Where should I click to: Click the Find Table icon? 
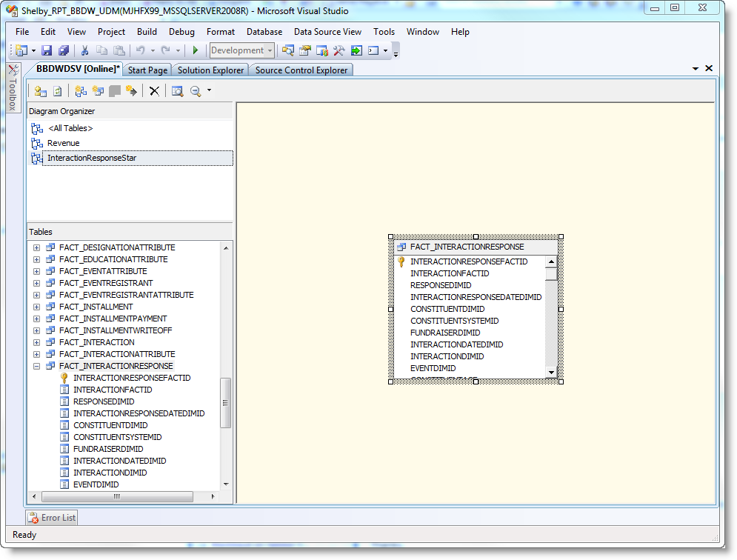[x=177, y=91]
